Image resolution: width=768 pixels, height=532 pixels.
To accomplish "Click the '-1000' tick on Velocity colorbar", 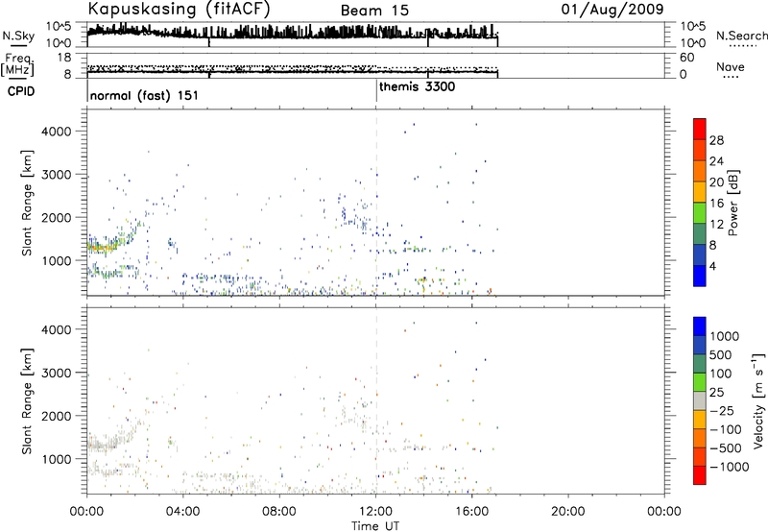I will [x=730, y=467].
